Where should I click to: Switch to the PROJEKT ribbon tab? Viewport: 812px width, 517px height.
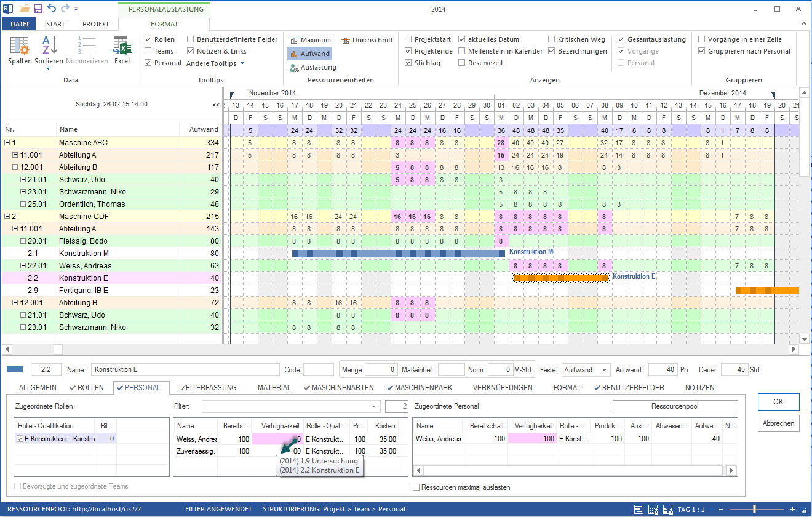[95, 24]
